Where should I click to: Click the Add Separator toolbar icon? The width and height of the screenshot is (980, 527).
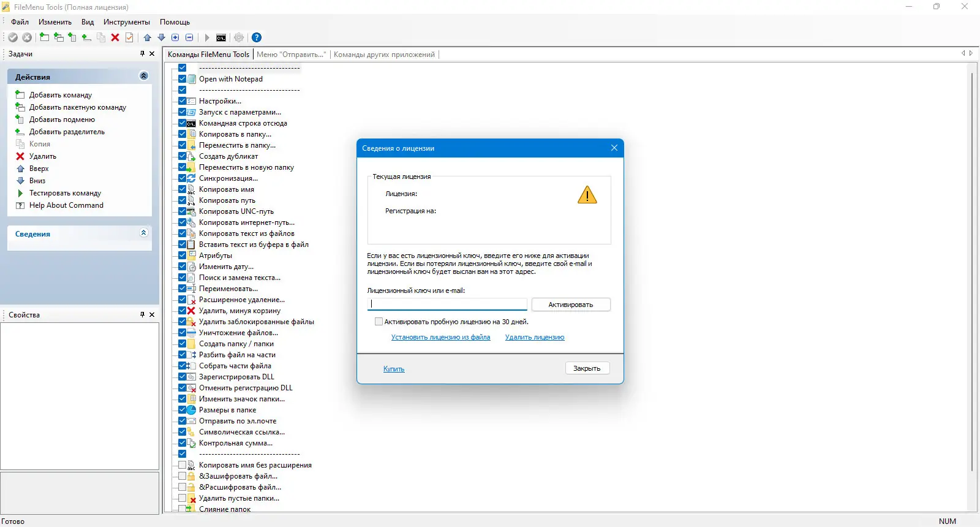[86, 37]
